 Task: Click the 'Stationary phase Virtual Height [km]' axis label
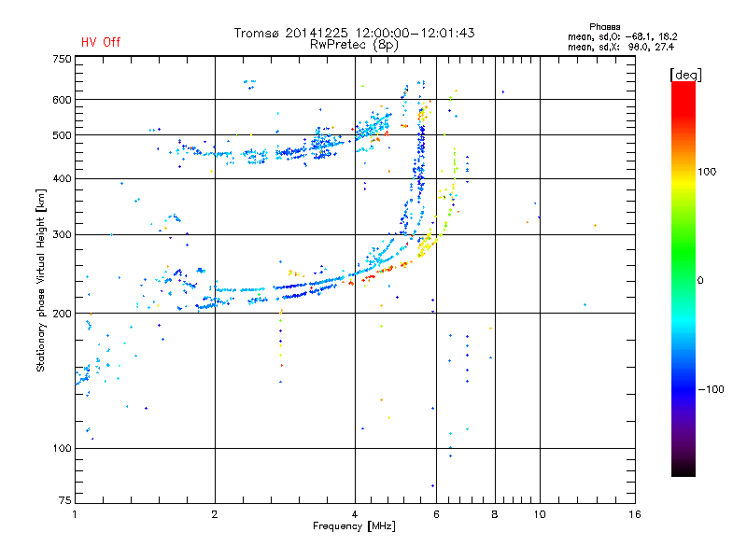(40, 281)
